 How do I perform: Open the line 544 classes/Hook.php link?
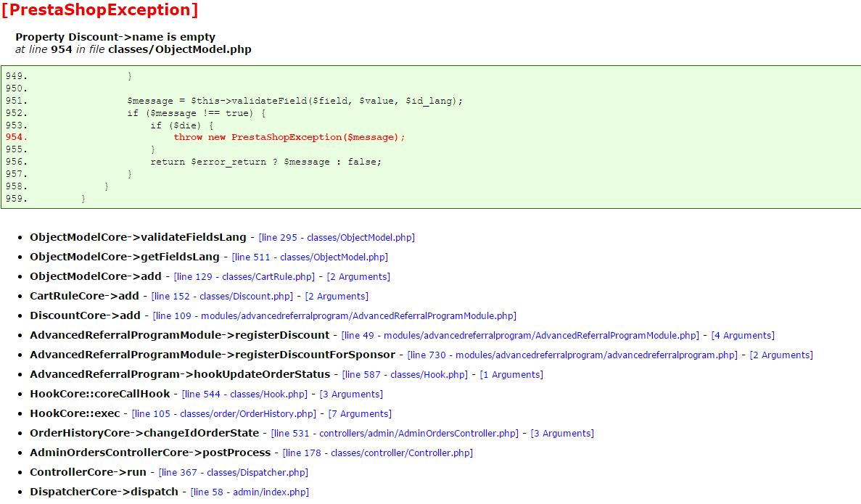[x=245, y=394]
